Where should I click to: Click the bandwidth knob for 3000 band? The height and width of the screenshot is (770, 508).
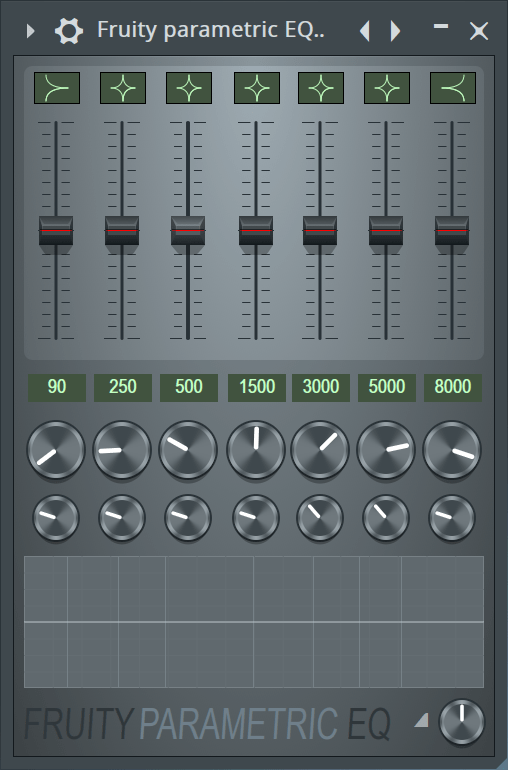click(320, 518)
